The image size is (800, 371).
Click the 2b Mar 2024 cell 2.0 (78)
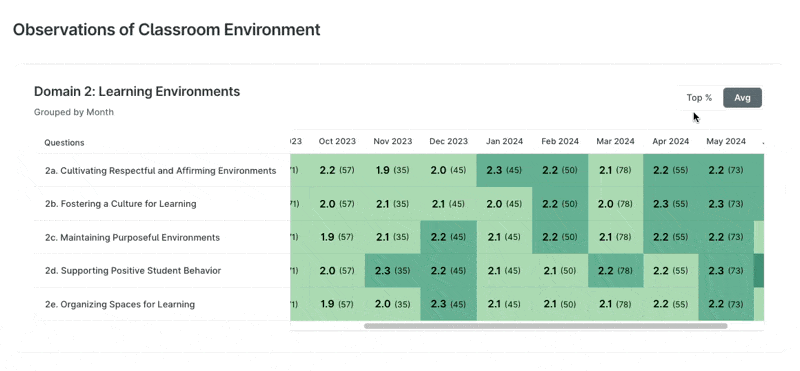615,204
